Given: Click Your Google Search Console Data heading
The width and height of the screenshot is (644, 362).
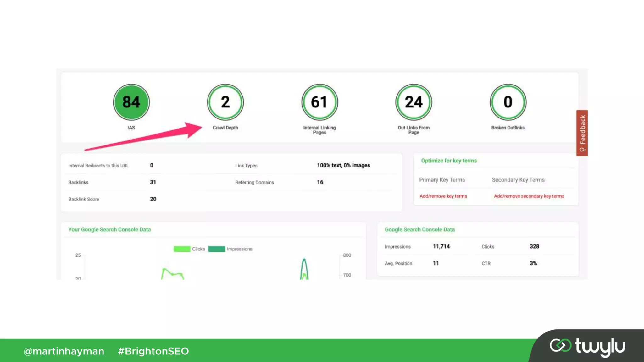Looking at the screenshot, I should [109, 230].
